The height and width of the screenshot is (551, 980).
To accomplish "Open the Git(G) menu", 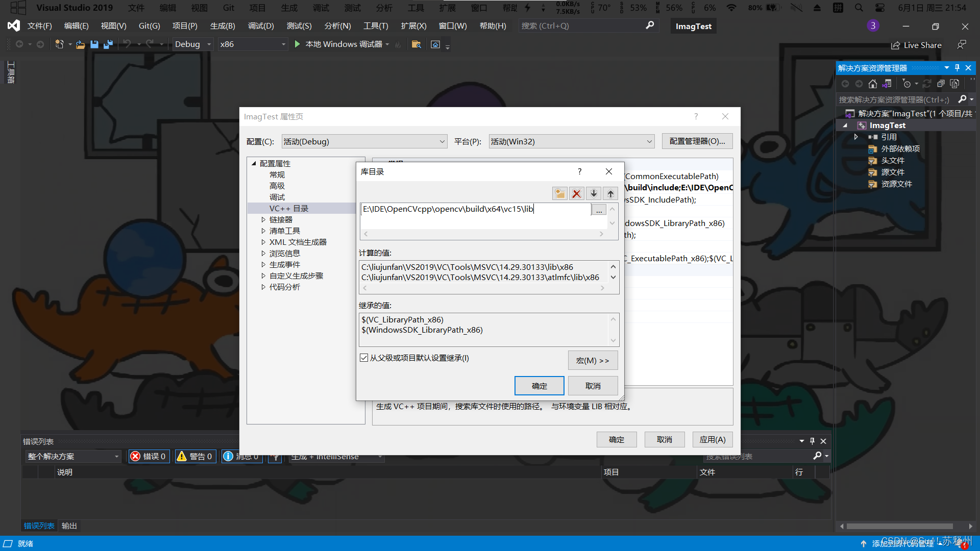I will click(150, 26).
